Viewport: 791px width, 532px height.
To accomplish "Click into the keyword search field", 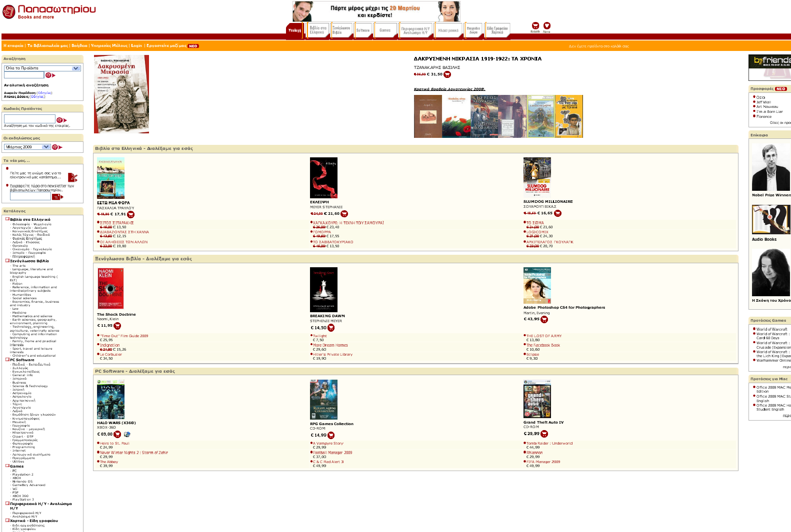I will (x=24, y=75).
